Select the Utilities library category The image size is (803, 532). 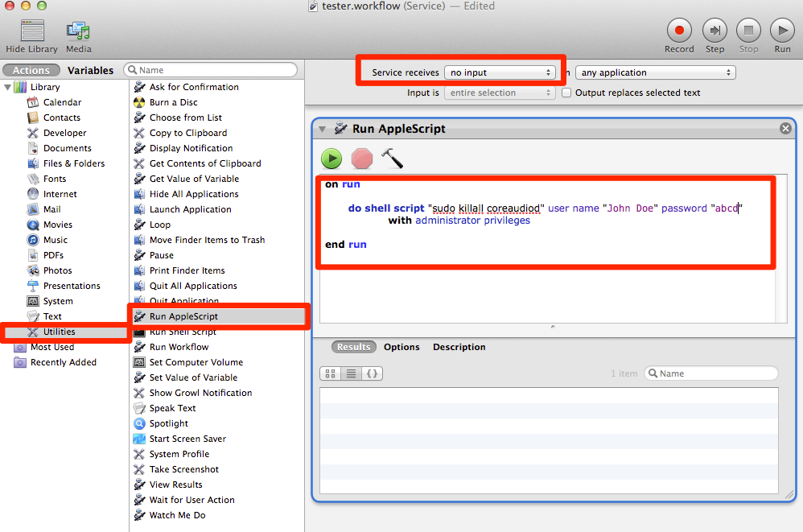click(x=59, y=332)
